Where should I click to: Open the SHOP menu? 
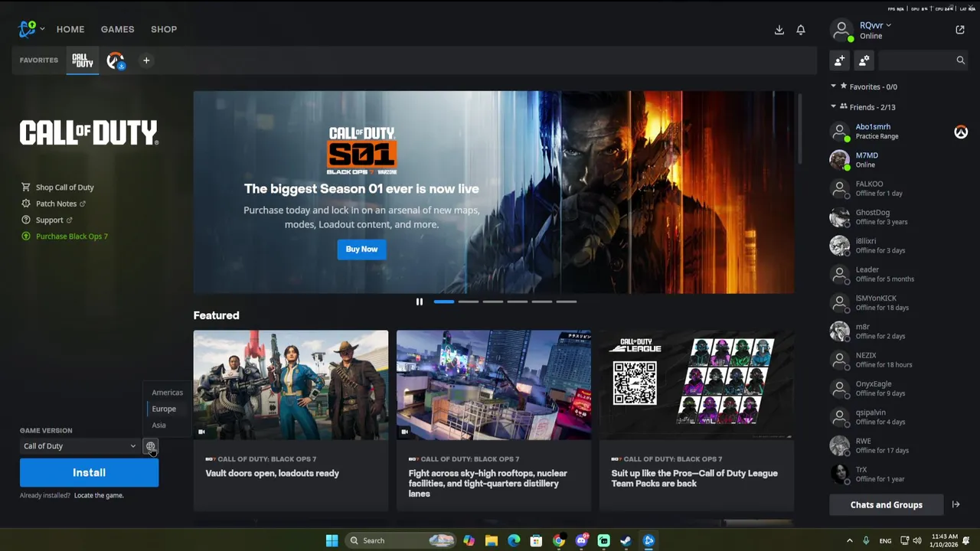coord(164,30)
